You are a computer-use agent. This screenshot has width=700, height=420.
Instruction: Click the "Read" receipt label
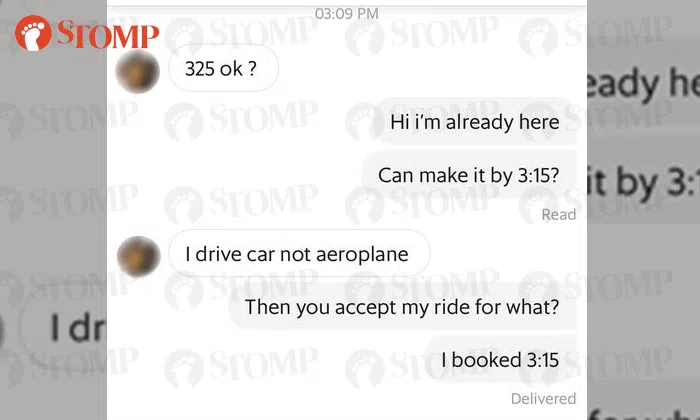coord(558,214)
